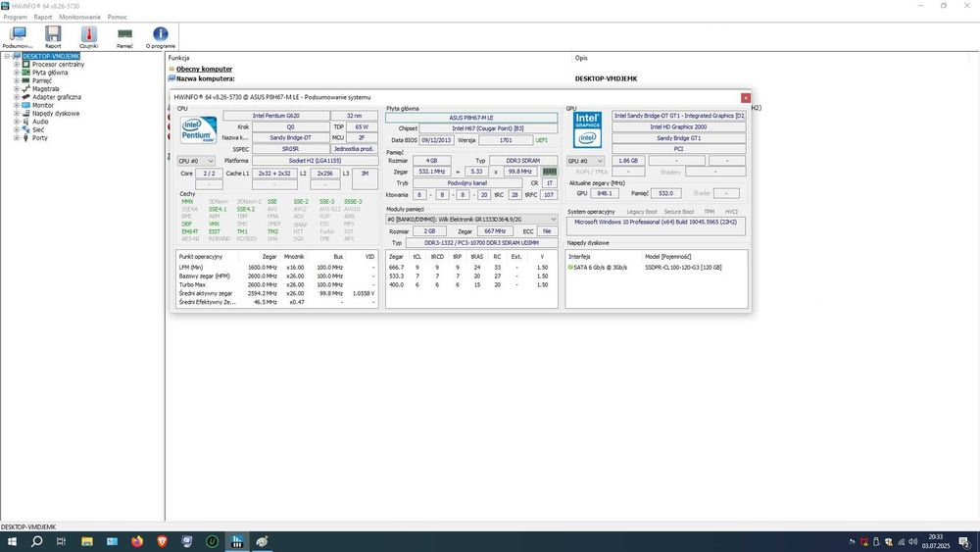Screen dimensions: 980x552
Task: Open the Program menu
Action: point(15,17)
